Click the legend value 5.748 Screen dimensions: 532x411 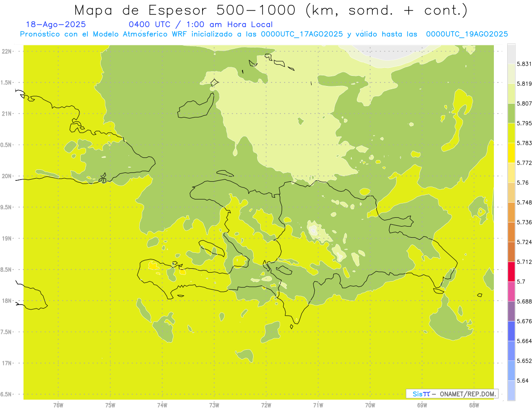[524, 203]
